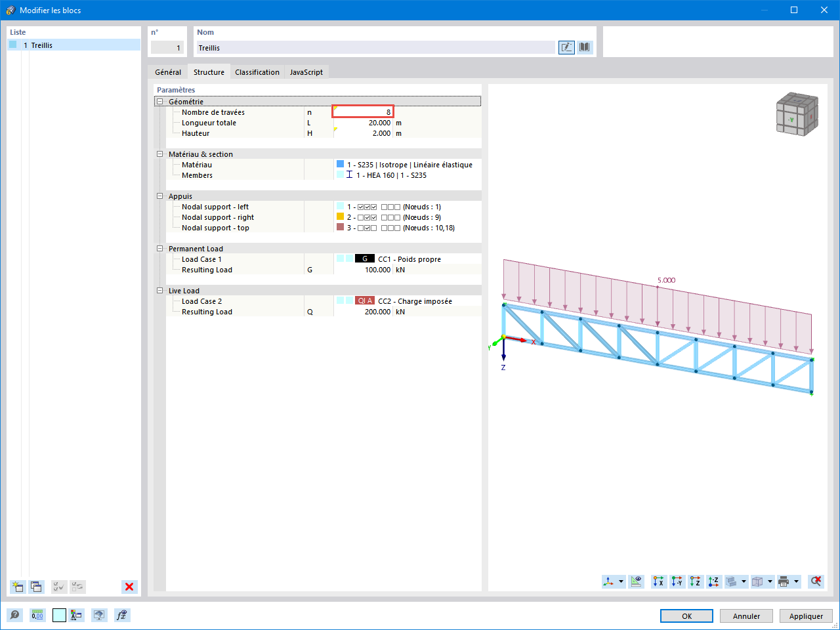Click the edit name pencil icon
The width and height of the screenshot is (840, 630).
pyautogui.click(x=566, y=47)
